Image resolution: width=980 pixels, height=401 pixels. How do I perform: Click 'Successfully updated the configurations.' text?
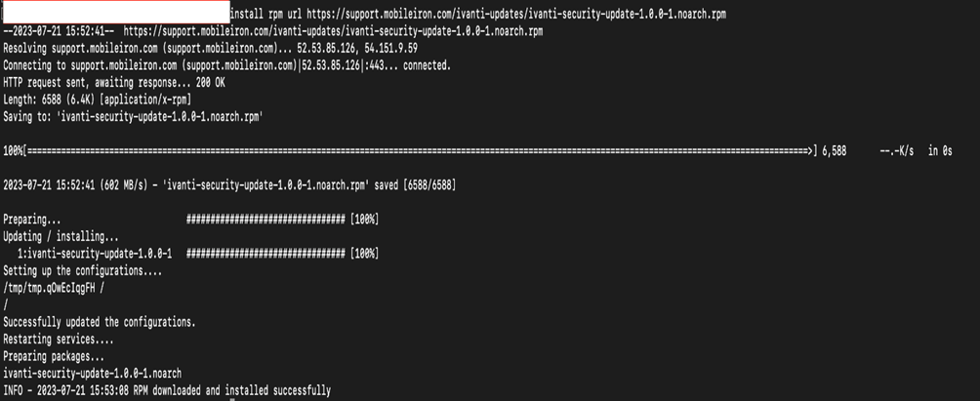click(100, 321)
